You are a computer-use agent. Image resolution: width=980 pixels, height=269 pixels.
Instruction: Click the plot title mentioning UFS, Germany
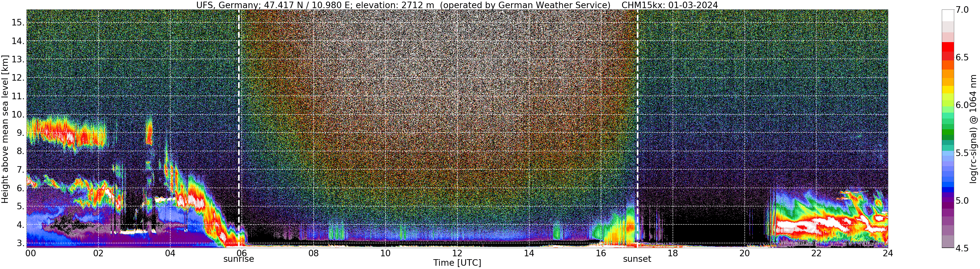pos(403,5)
